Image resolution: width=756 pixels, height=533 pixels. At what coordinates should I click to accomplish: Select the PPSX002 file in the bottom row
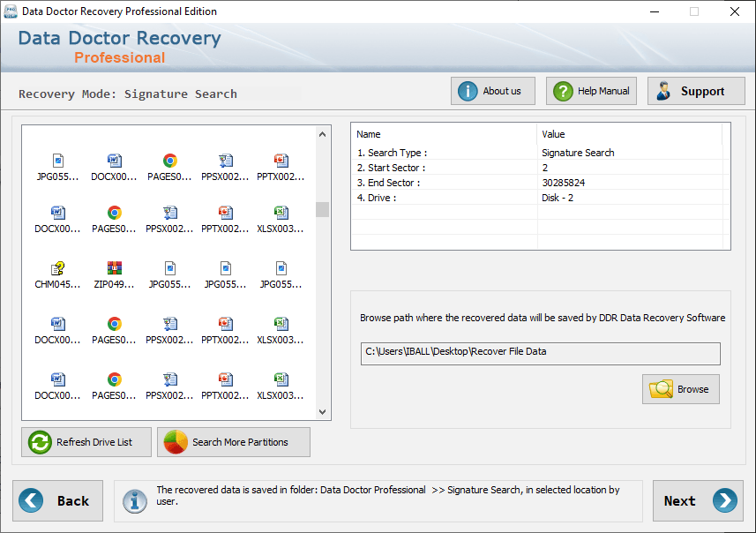click(x=169, y=386)
